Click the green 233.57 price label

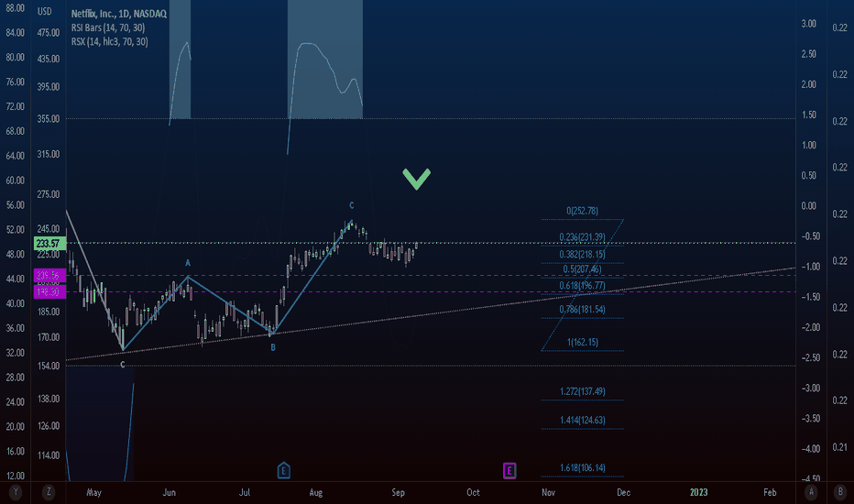click(49, 244)
